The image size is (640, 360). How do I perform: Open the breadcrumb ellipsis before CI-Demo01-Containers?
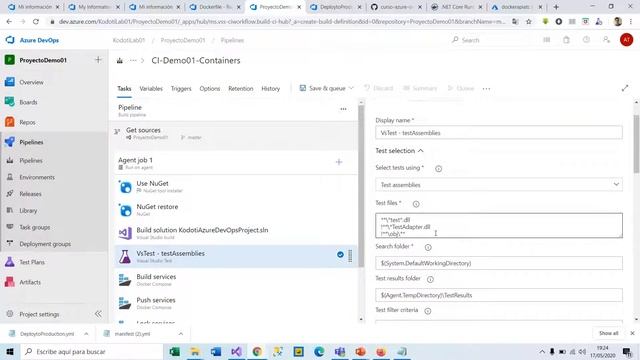point(133,60)
